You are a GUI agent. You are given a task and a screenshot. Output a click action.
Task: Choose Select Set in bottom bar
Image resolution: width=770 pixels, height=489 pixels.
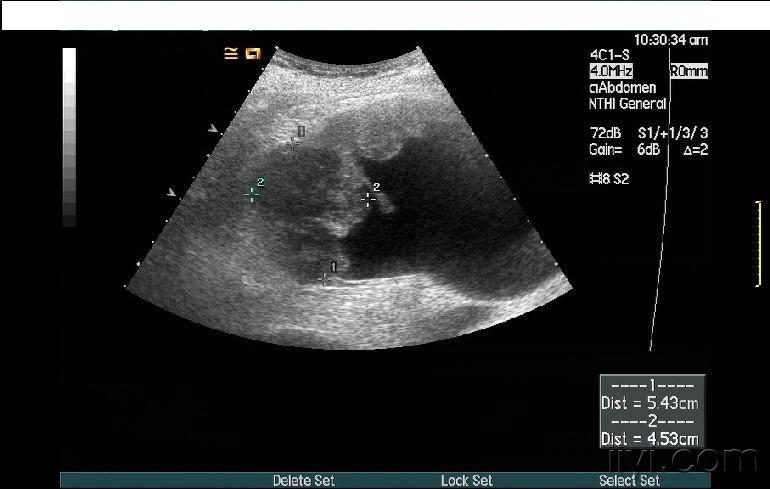pos(629,481)
